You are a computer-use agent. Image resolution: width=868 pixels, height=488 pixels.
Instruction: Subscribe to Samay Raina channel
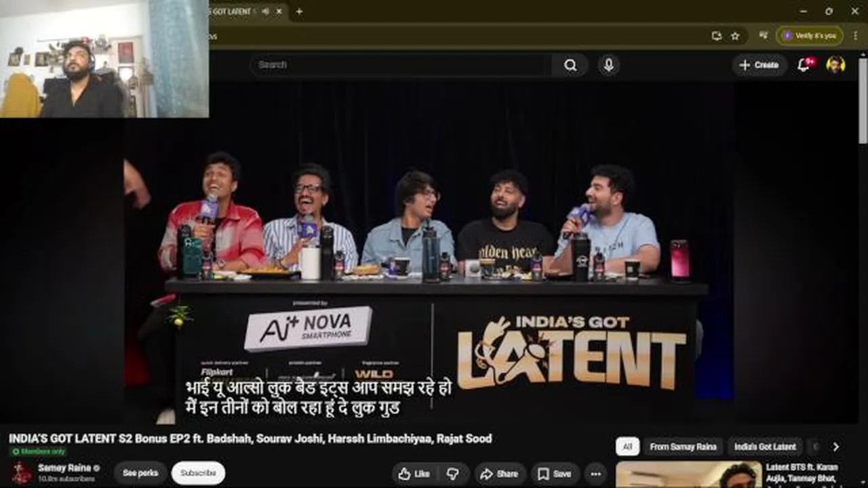(198, 473)
